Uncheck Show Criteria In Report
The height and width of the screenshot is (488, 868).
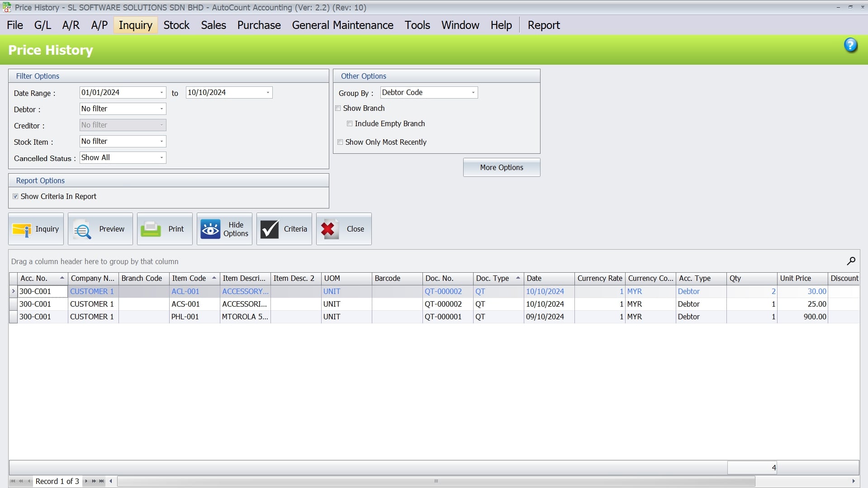[15, 196]
